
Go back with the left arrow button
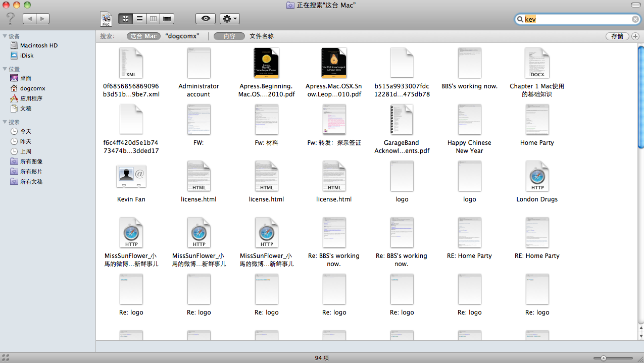click(29, 19)
